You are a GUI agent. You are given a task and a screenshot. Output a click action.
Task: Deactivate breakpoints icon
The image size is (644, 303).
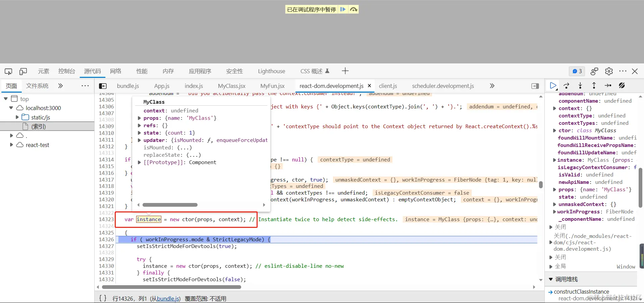pyautogui.click(x=622, y=86)
